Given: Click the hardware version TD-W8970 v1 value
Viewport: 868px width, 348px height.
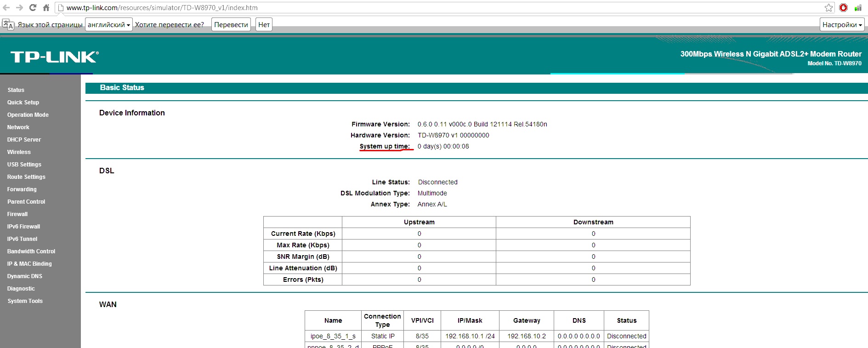Looking at the screenshot, I should 453,135.
